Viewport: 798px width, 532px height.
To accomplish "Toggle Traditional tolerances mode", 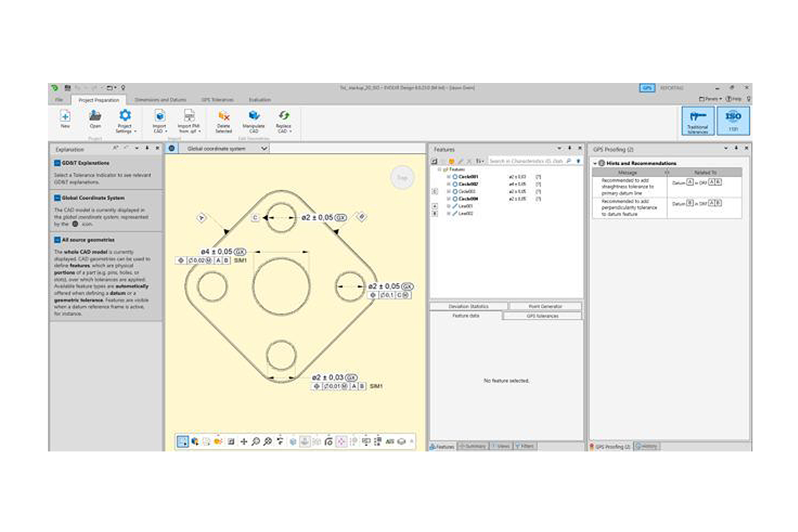I will pos(697,121).
